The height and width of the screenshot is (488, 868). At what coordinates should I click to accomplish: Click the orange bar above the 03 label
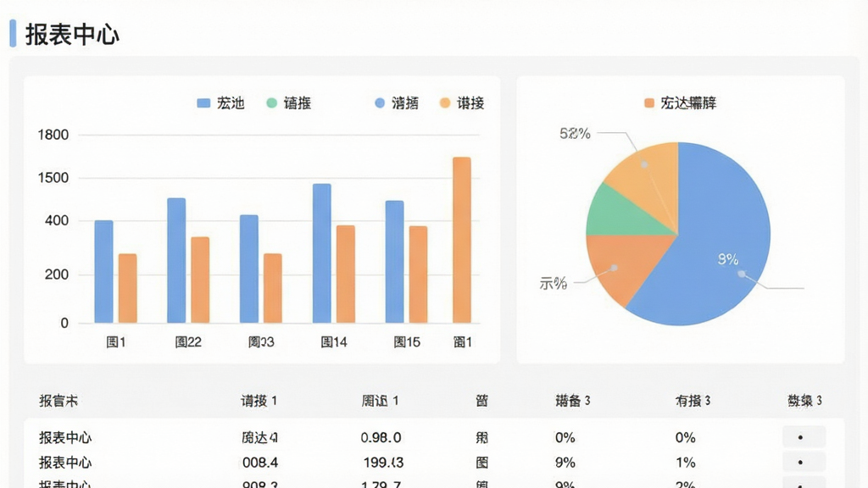(x=273, y=288)
